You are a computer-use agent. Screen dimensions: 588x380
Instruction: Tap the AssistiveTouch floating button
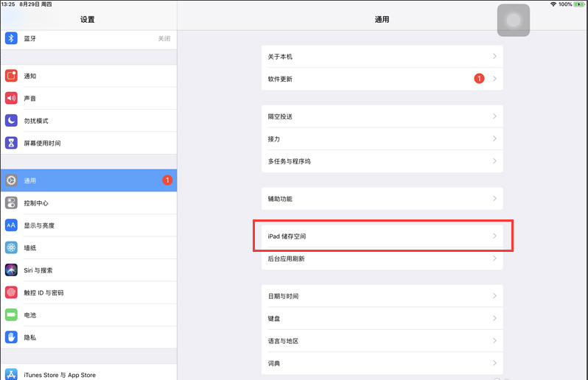tap(514, 20)
